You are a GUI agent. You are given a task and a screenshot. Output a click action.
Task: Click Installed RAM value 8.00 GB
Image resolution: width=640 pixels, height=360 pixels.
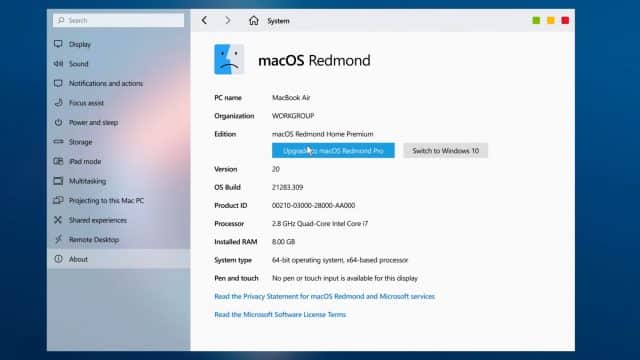point(283,242)
